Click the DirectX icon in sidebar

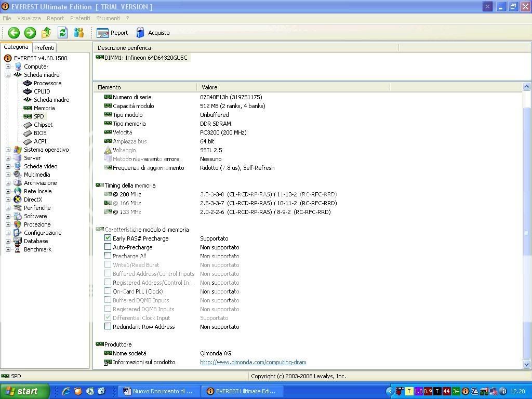(17, 199)
